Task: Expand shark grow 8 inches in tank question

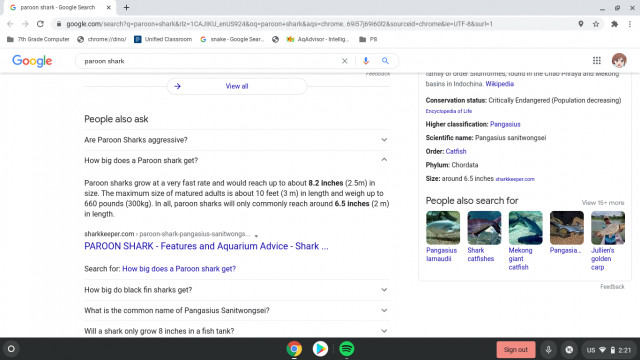Action: pyautogui.click(x=237, y=331)
